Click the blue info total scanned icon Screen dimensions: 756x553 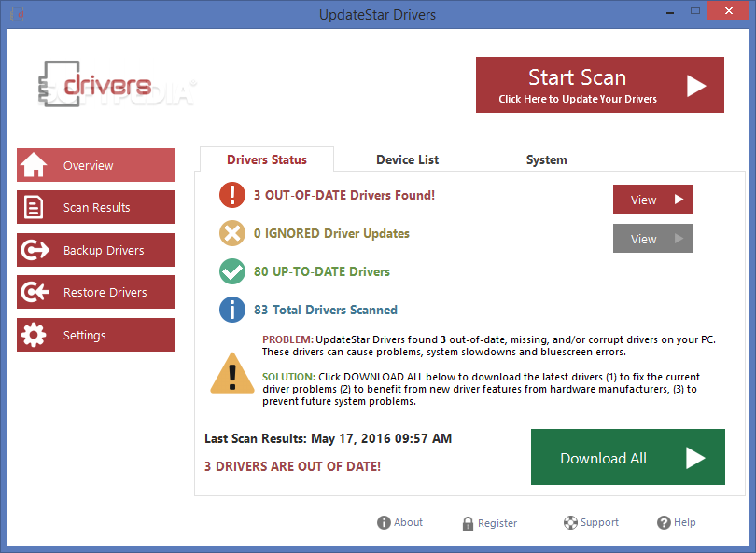pyautogui.click(x=232, y=310)
